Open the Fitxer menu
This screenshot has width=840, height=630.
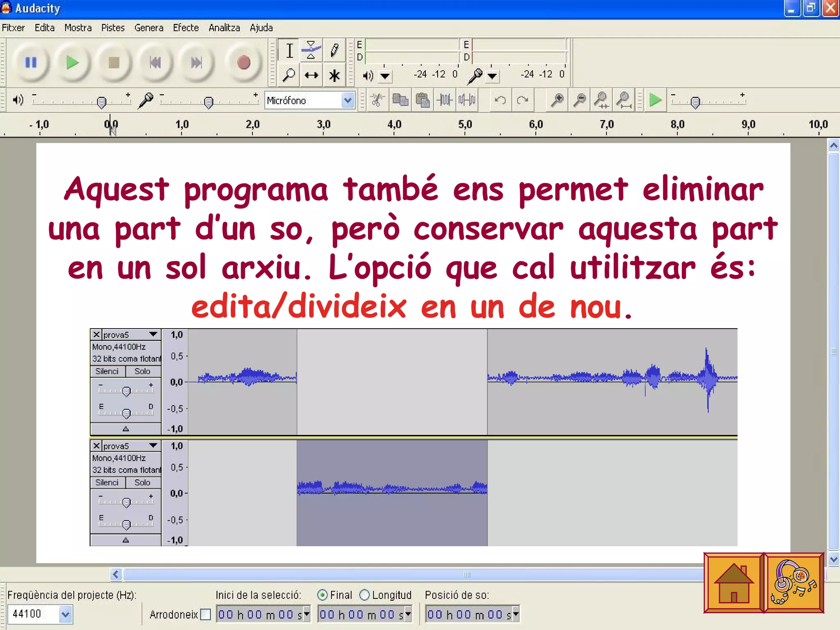click(13, 28)
